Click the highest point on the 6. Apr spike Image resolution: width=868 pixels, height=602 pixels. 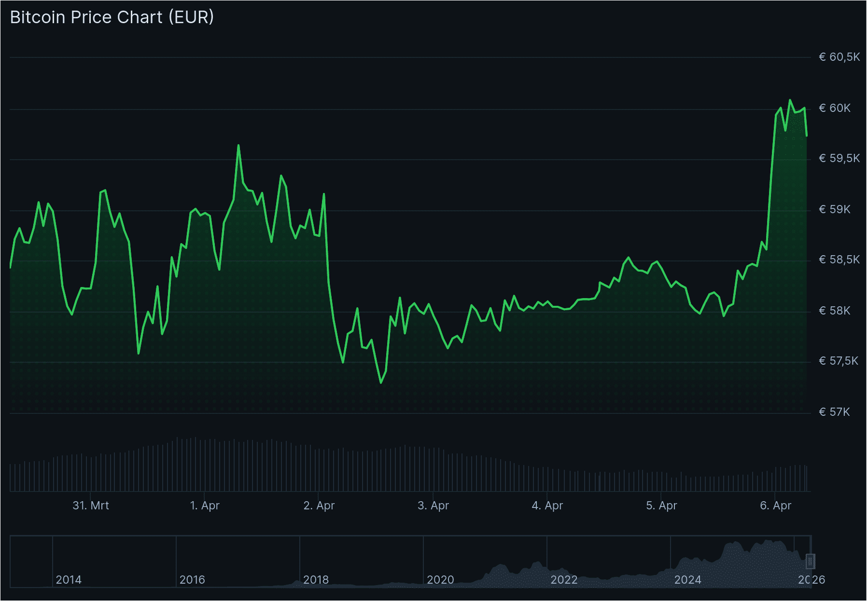[790, 99]
